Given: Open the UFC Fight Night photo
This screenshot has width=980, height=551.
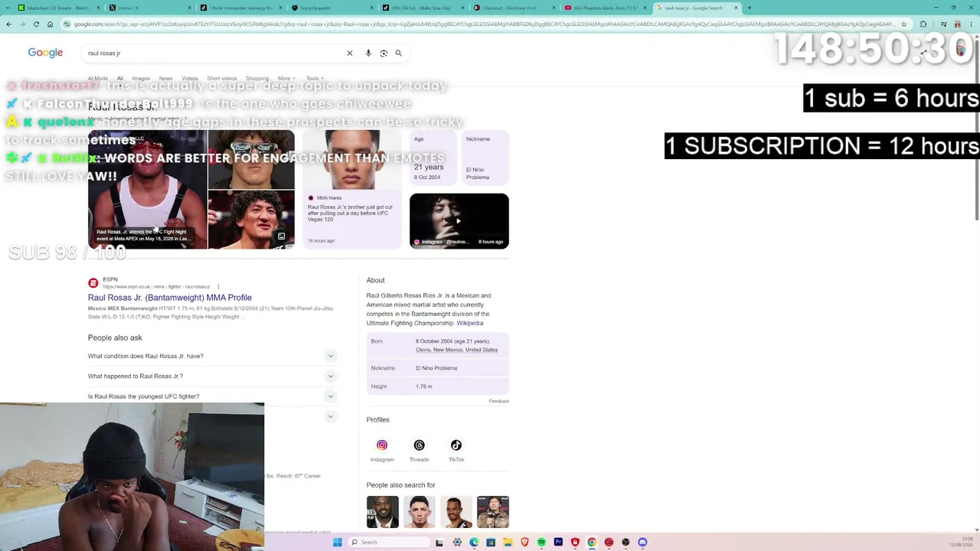Looking at the screenshot, I should 148,190.
